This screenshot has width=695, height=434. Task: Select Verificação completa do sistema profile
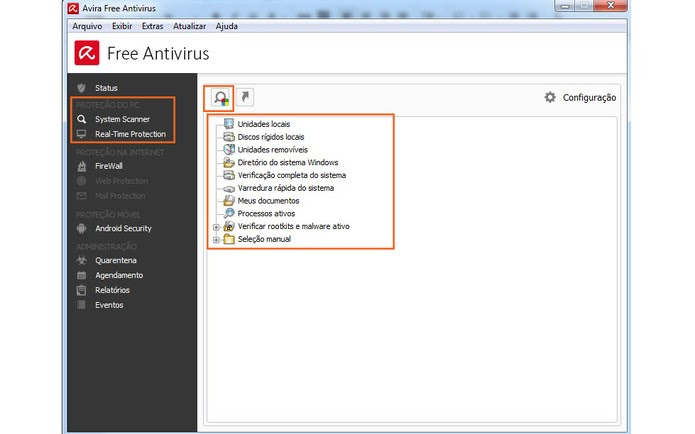292,175
